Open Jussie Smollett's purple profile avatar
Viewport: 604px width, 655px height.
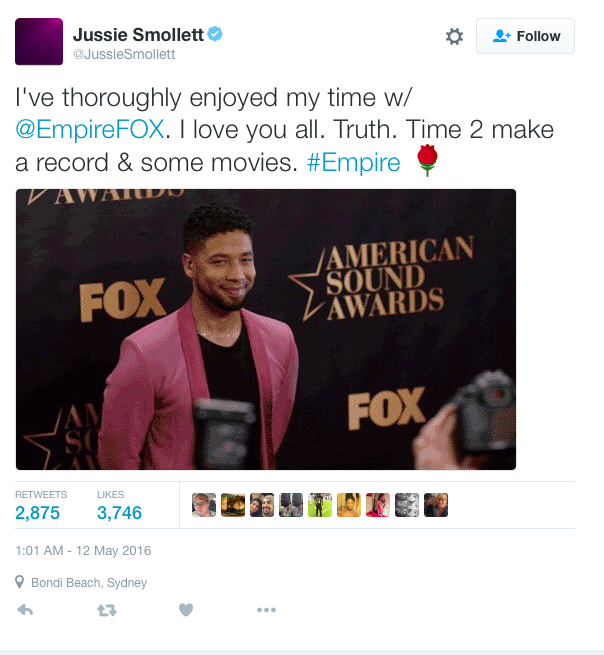(x=39, y=41)
